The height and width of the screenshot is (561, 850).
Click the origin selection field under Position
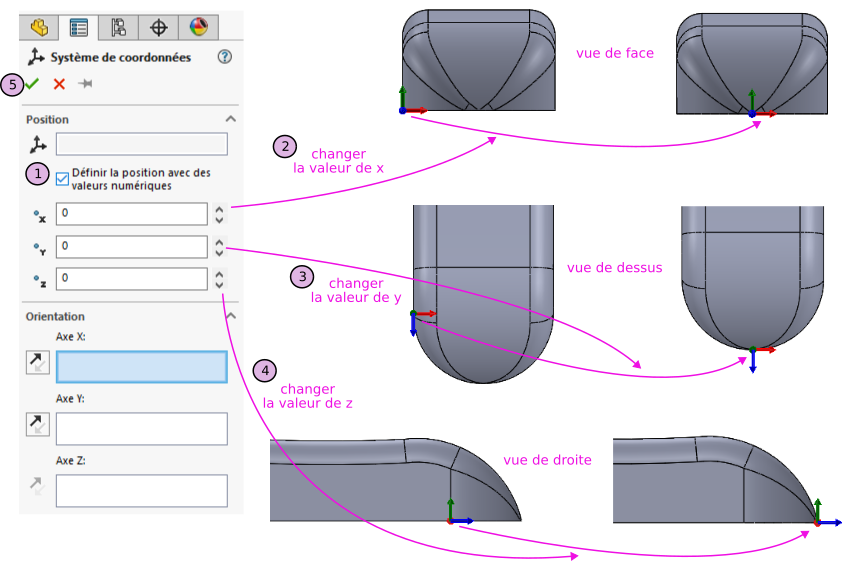pos(141,144)
